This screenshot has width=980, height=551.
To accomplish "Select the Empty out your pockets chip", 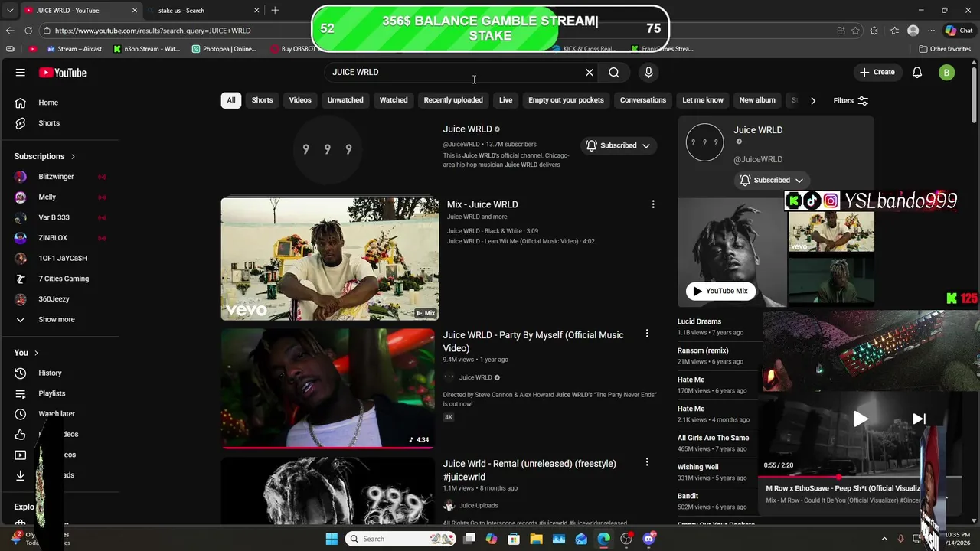I will point(566,100).
